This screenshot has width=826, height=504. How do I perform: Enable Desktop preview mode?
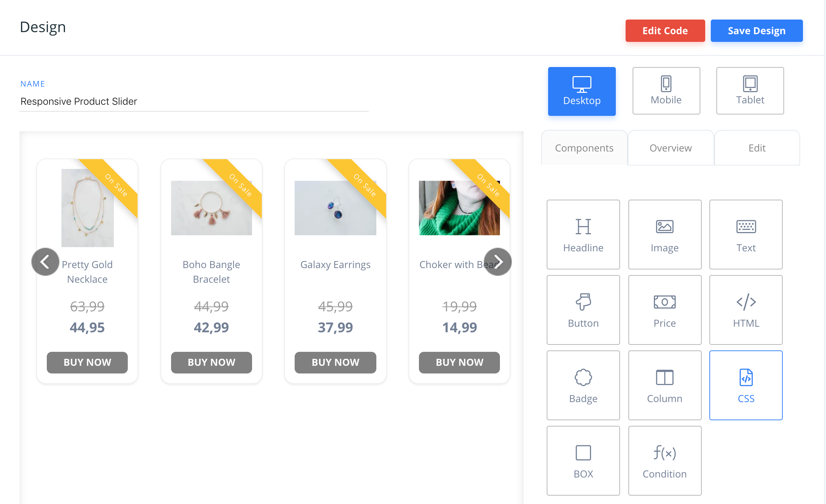(582, 91)
